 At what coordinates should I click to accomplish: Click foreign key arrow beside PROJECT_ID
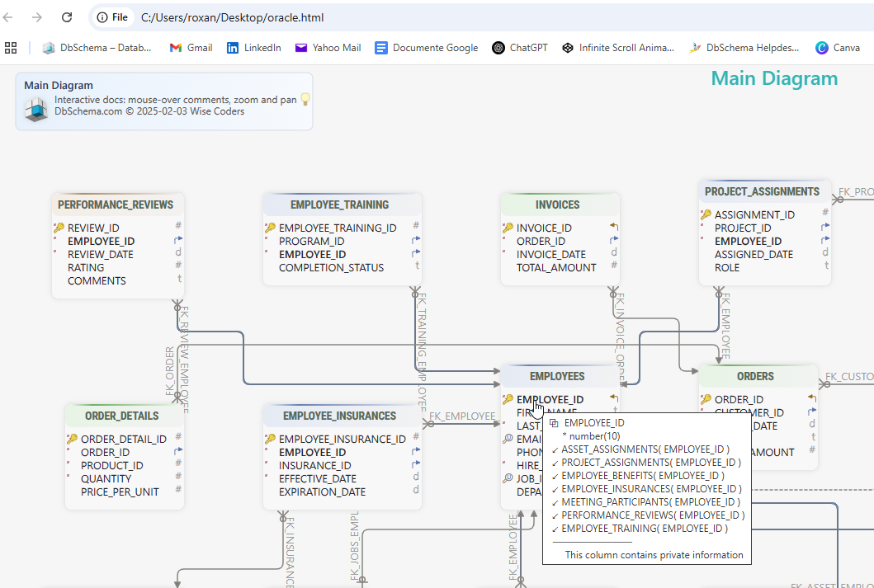tap(825, 227)
